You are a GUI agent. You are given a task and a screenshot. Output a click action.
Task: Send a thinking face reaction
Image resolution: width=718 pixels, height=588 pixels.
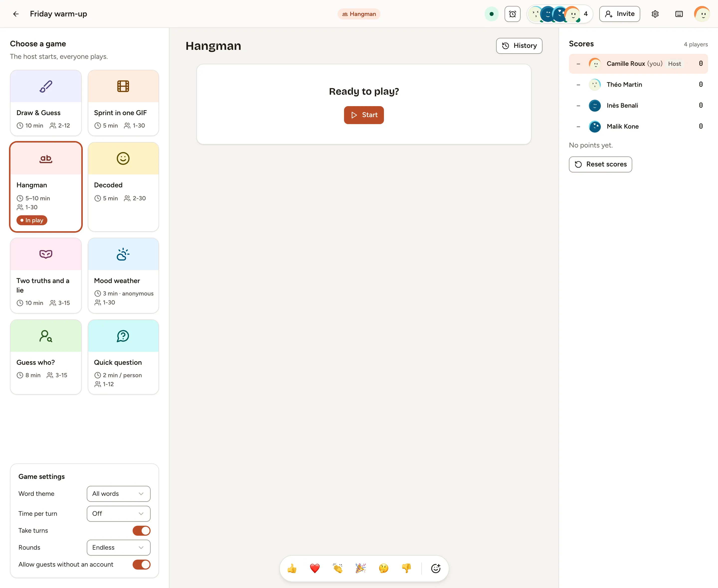click(x=384, y=568)
